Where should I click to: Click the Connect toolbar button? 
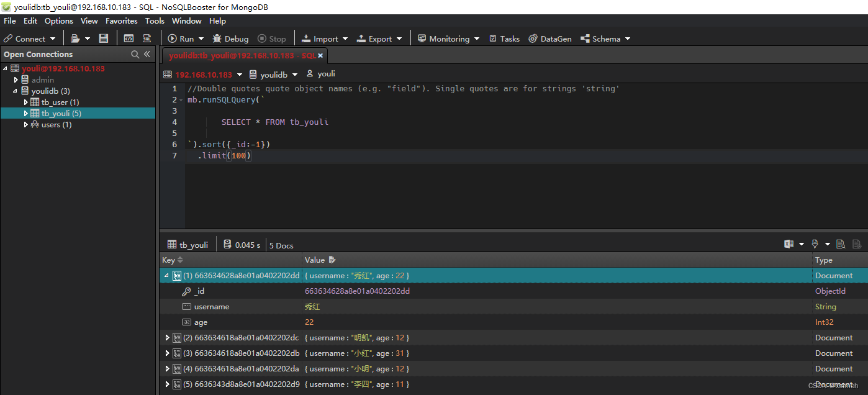[x=25, y=39]
